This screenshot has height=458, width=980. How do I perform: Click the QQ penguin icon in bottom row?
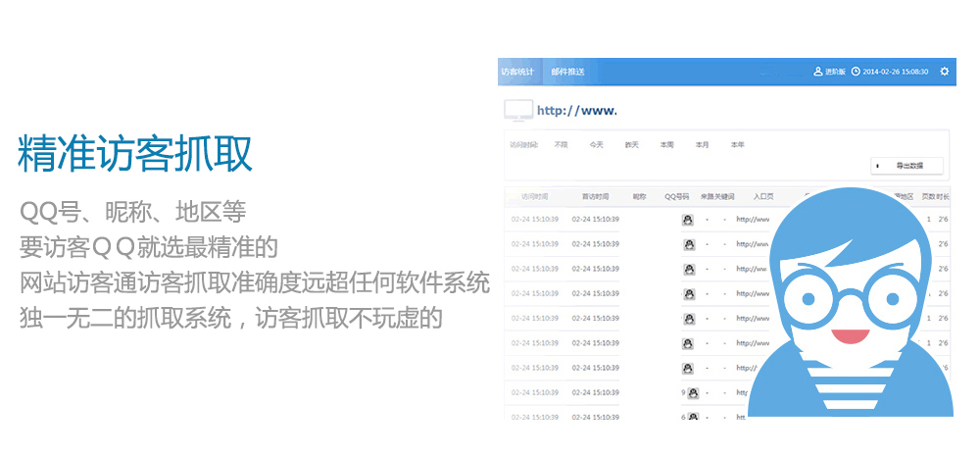[693, 417]
